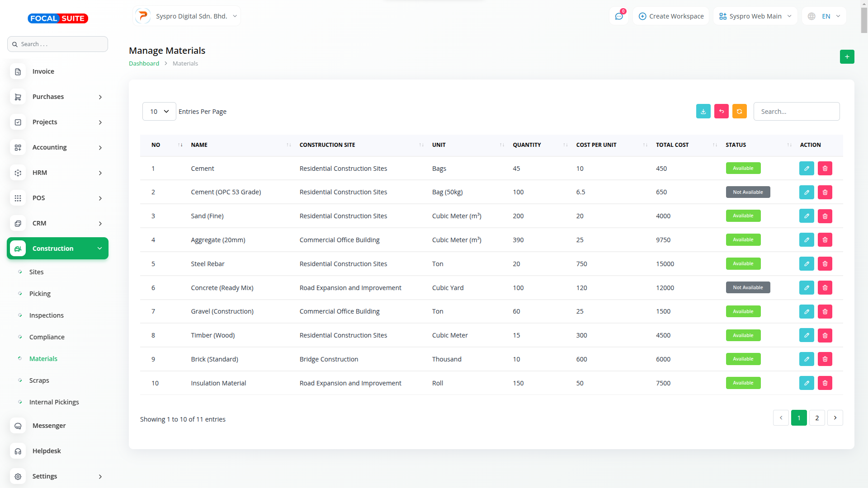Open the messages chat icon in header
868x488 pixels.
[618, 16]
